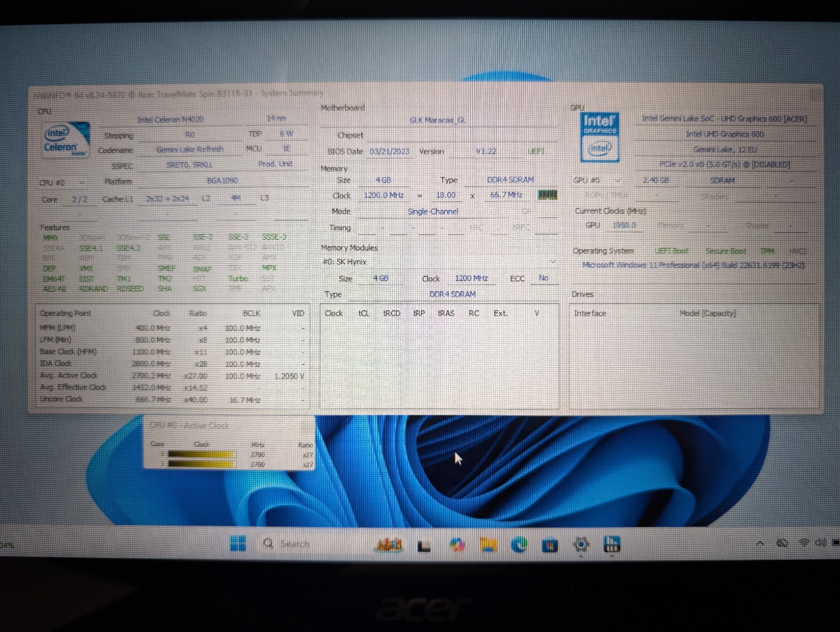Viewport: 840px width, 632px height.
Task: Click the UEFI label next to version
Action: [x=535, y=151]
